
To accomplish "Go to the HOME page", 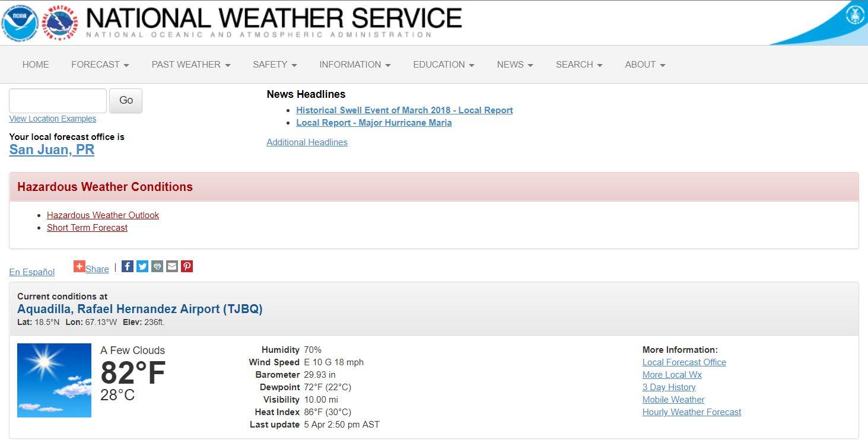I will click(x=36, y=65).
